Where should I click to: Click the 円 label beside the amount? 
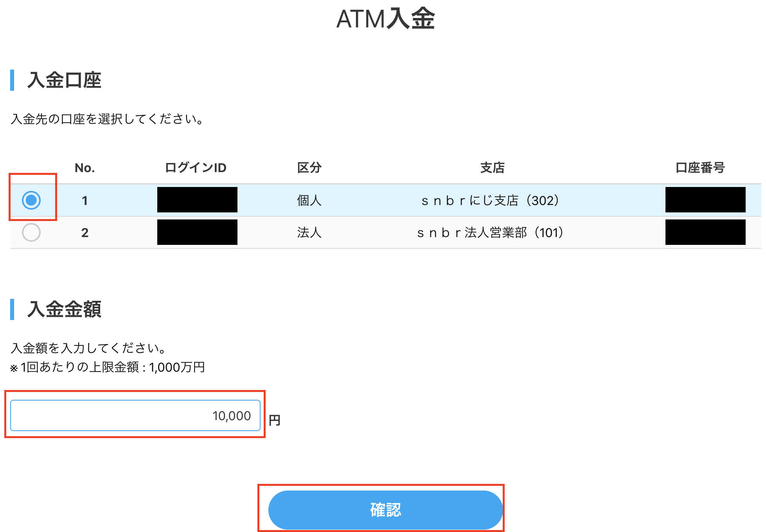coord(274,419)
